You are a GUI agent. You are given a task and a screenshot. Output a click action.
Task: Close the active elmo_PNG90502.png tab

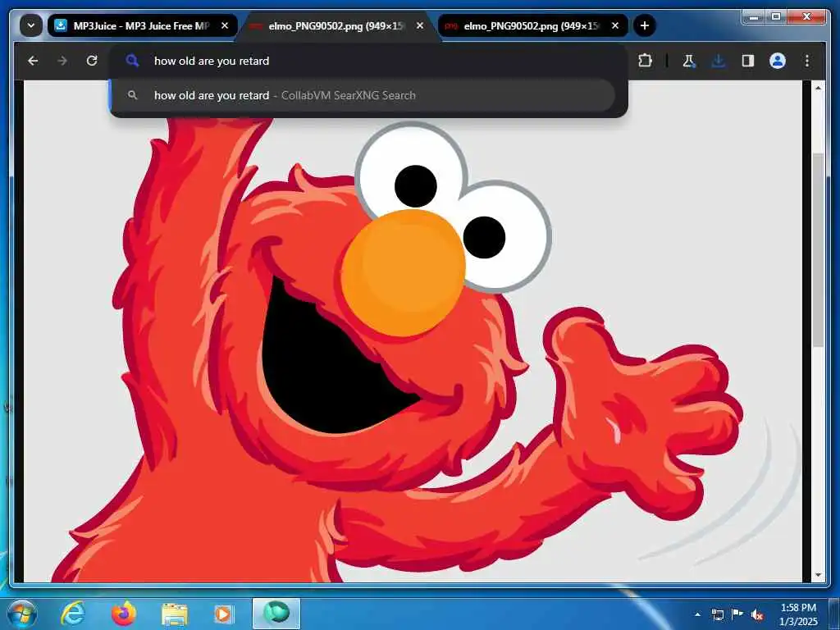click(x=420, y=25)
